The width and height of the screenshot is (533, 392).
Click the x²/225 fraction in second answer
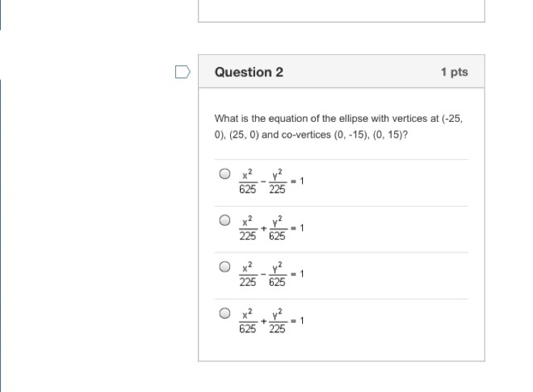coord(247,228)
